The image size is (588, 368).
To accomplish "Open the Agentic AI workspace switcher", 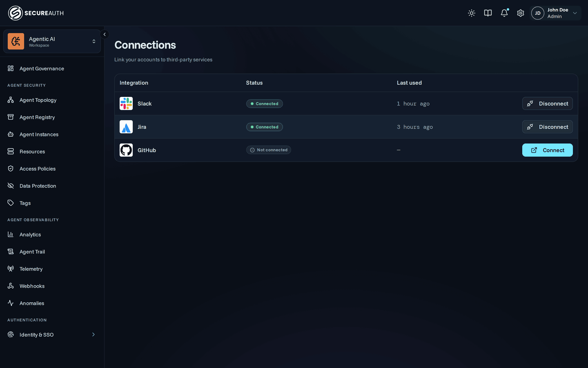I will coord(52,41).
